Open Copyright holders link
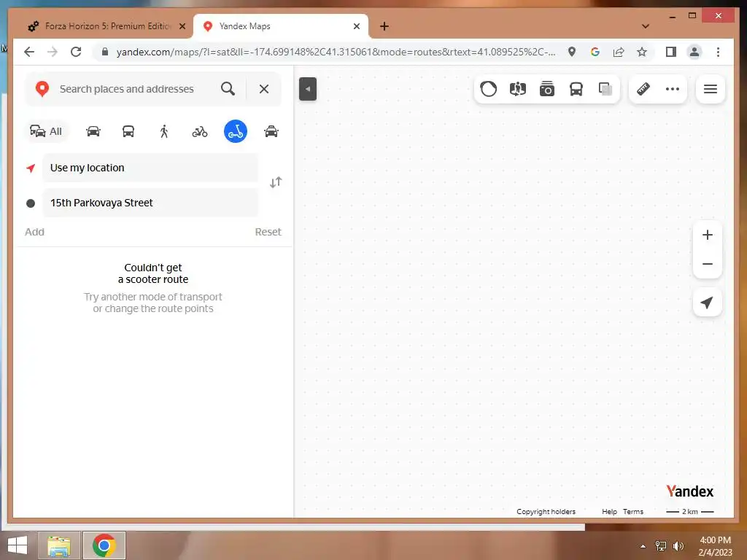The width and height of the screenshot is (747, 560). (x=546, y=511)
